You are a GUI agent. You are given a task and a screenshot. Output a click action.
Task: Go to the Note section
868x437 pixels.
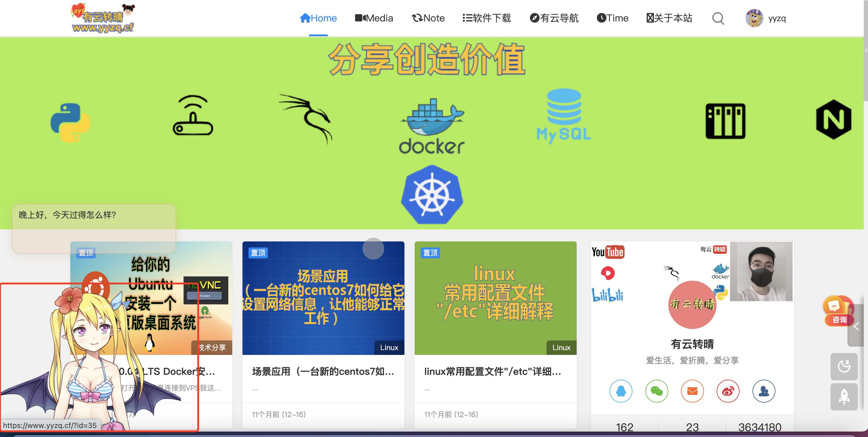pyautogui.click(x=428, y=18)
